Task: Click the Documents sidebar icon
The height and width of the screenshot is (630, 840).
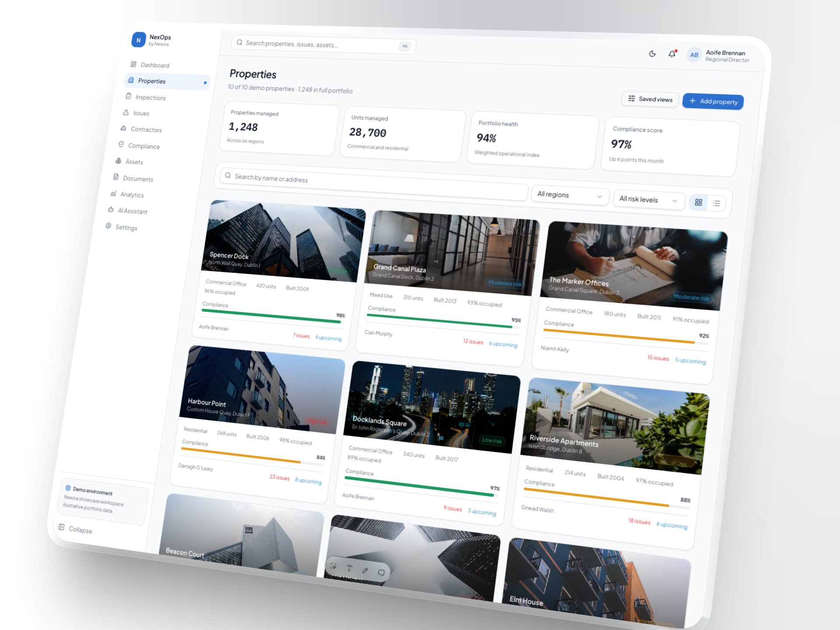Action: (x=116, y=177)
